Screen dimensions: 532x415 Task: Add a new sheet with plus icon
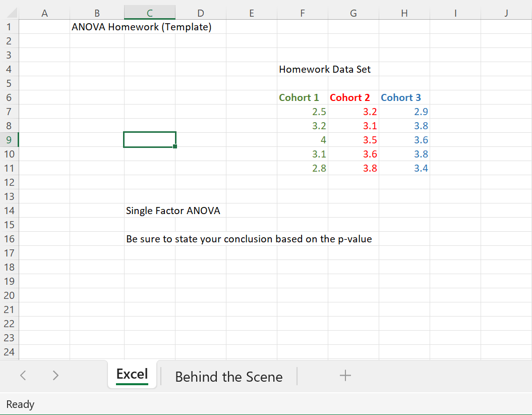345,376
